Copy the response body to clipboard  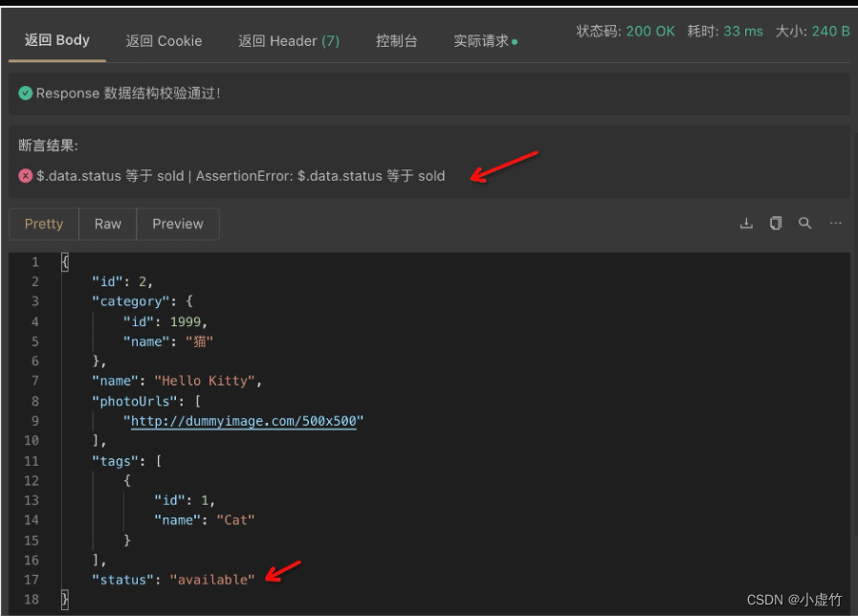[776, 223]
